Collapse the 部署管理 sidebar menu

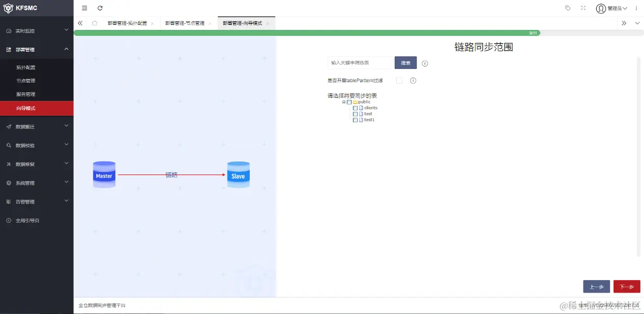point(67,49)
